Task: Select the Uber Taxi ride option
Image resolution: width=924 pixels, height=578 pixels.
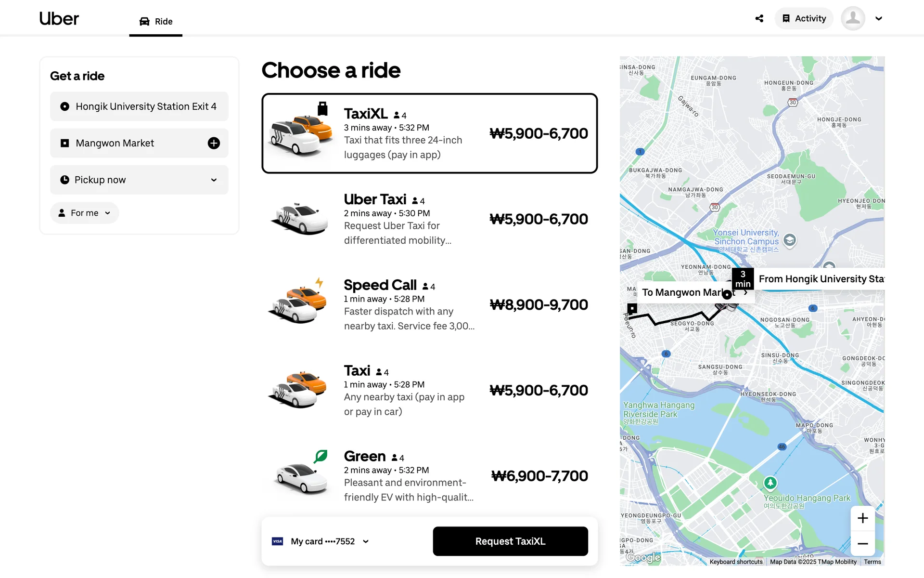Action: click(x=429, y=219)
